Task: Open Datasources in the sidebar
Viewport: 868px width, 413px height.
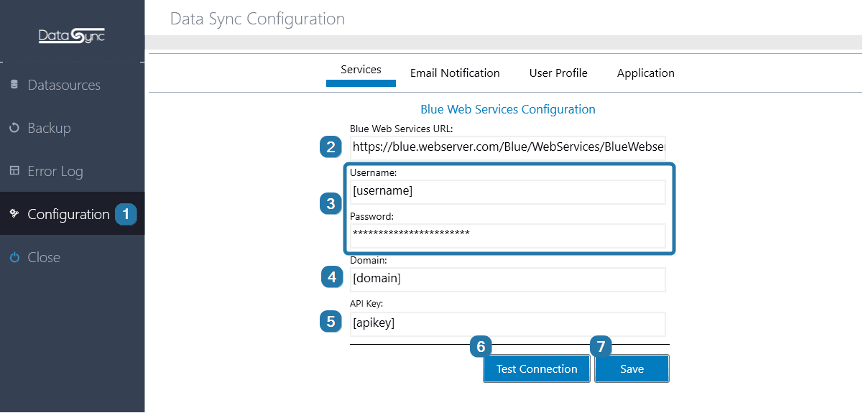Action: [72, 85]
